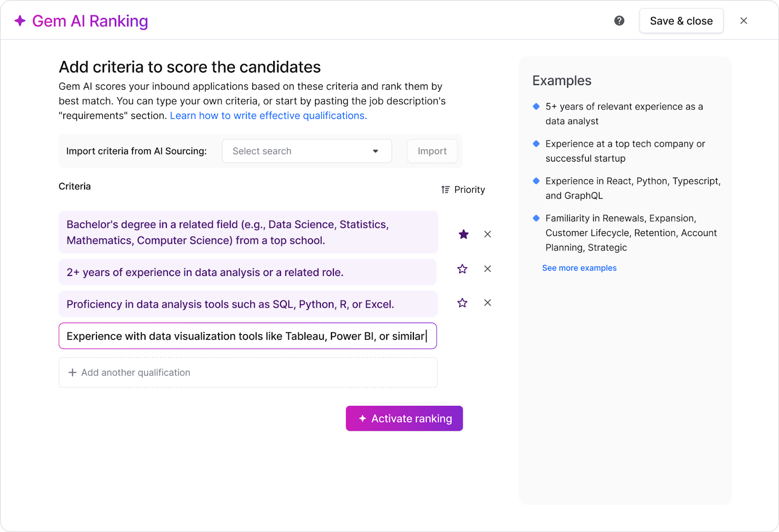Click example '5+ years of relevant experience'
The height and width of the screenshot is (532, 779).
[624, 114]
